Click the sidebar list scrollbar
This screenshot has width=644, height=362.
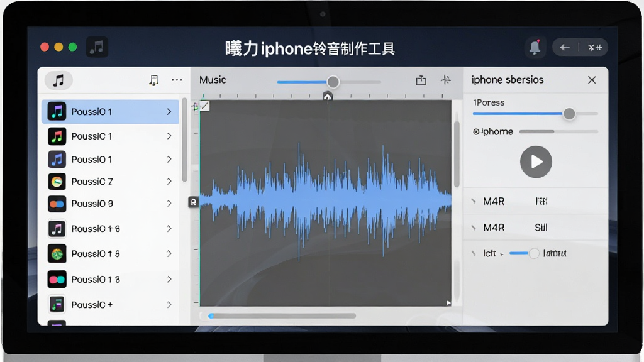[185, 140]
